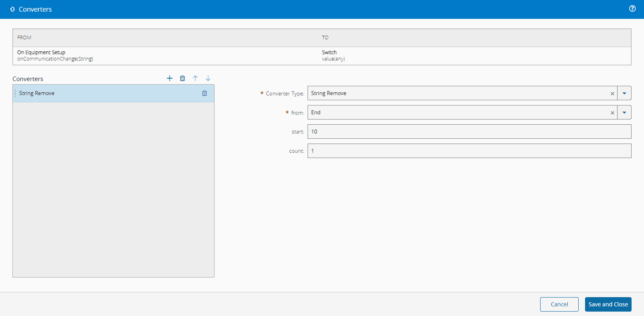Expand the from dropdown arrow
The height and width of the screenshot is (316, 644).
pos(624,113)
